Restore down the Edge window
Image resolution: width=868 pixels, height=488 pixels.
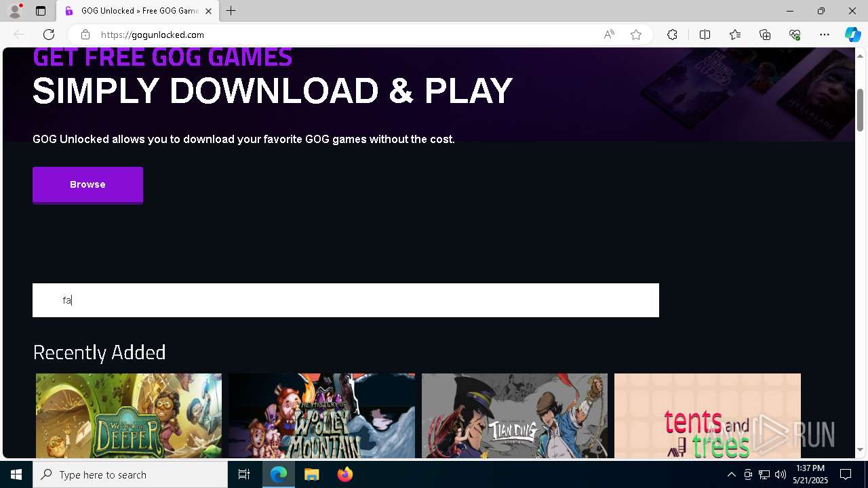pyautogui.click(x=821, y=11)
